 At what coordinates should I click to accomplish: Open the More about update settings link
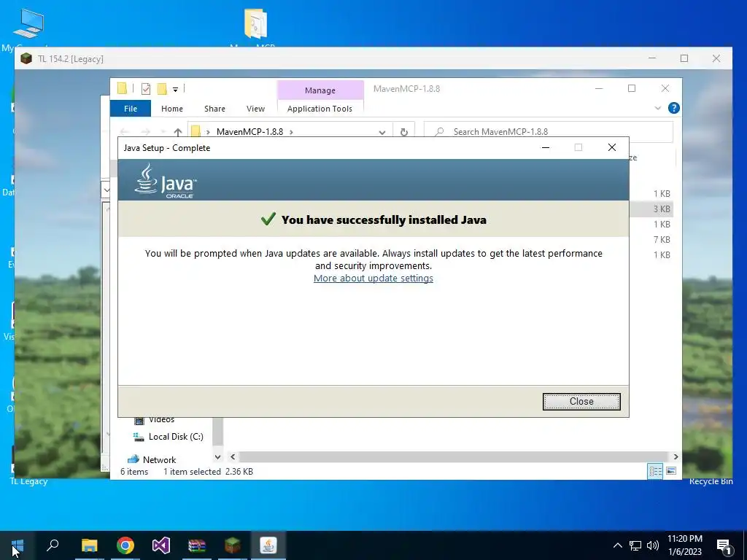[x=373, y=278]
